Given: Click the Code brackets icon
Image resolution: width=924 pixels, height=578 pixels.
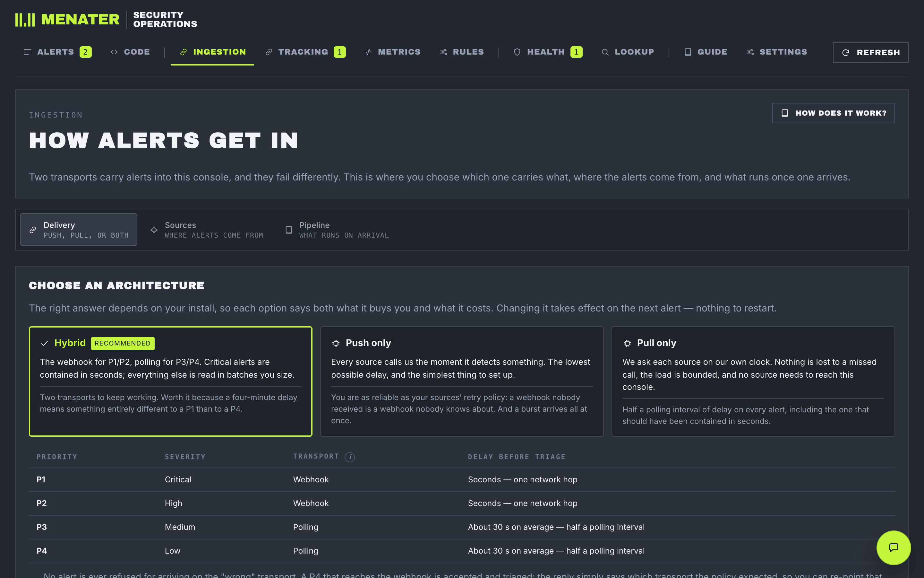Looking at the screenshot, I should coord(114,52).
